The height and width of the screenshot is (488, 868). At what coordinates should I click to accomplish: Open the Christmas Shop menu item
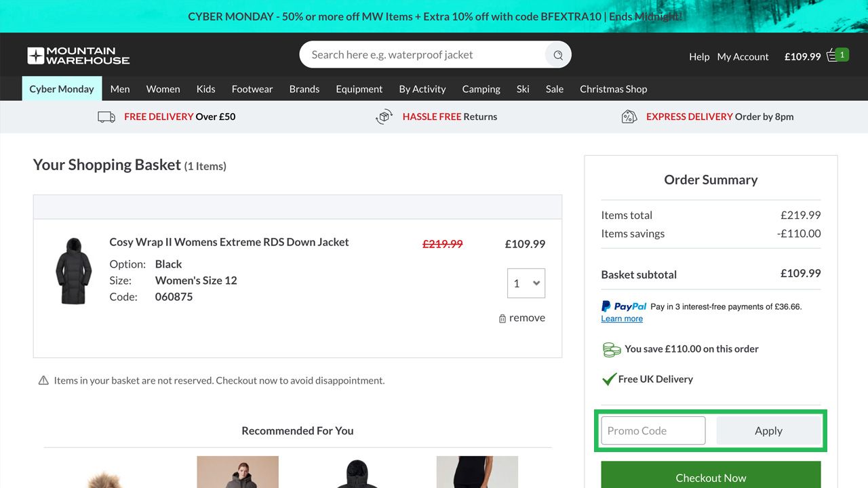coord(613,89)
